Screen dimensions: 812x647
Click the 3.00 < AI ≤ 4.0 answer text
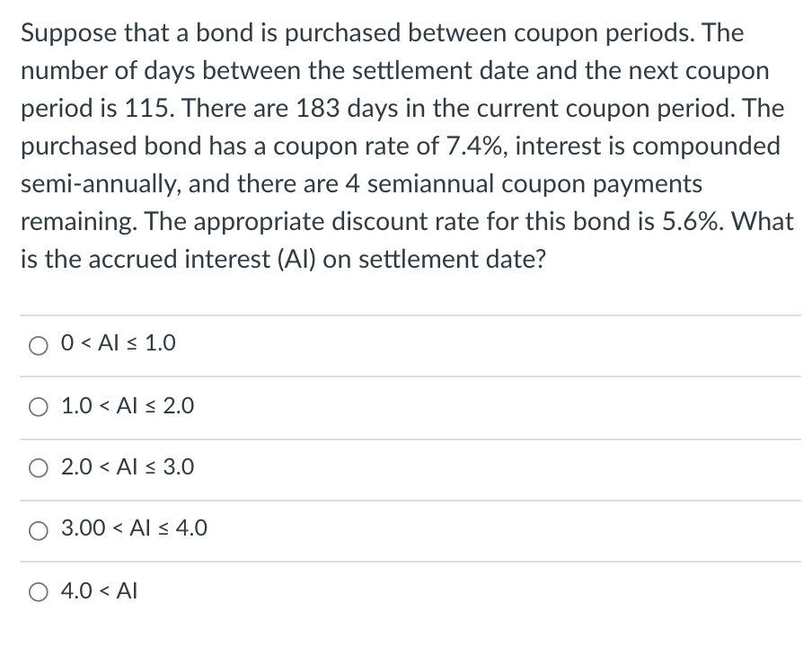pos(133,529)
